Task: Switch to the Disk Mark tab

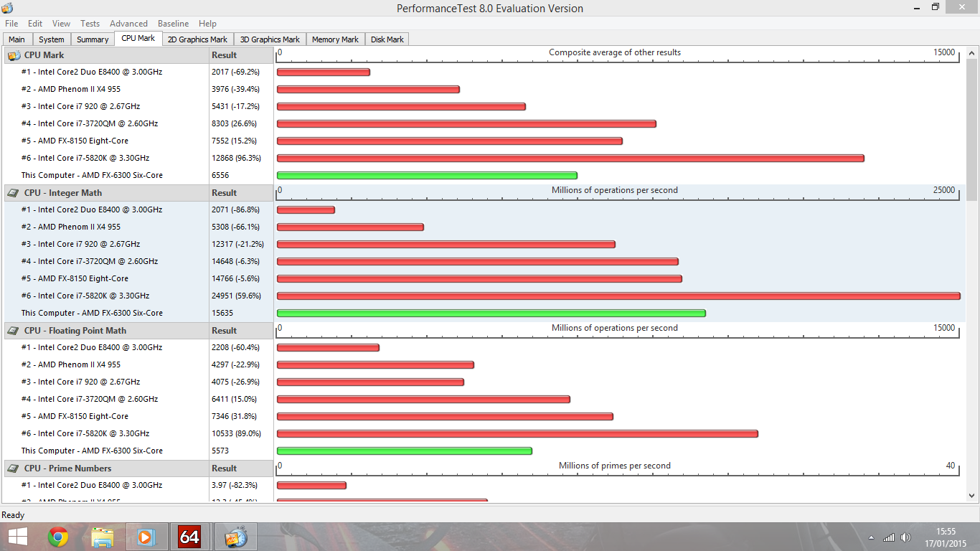Action: 387,39
